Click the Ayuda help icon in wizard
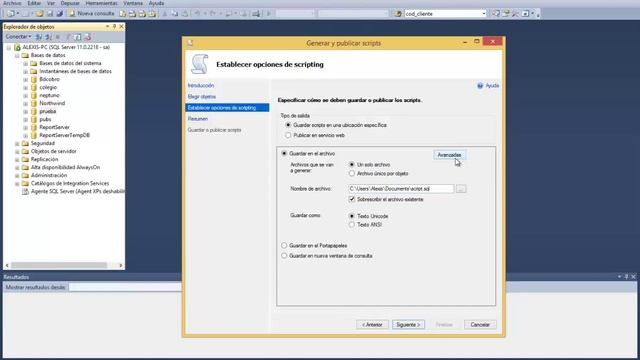This screenshot has height=360, width=640. [480, 86]
